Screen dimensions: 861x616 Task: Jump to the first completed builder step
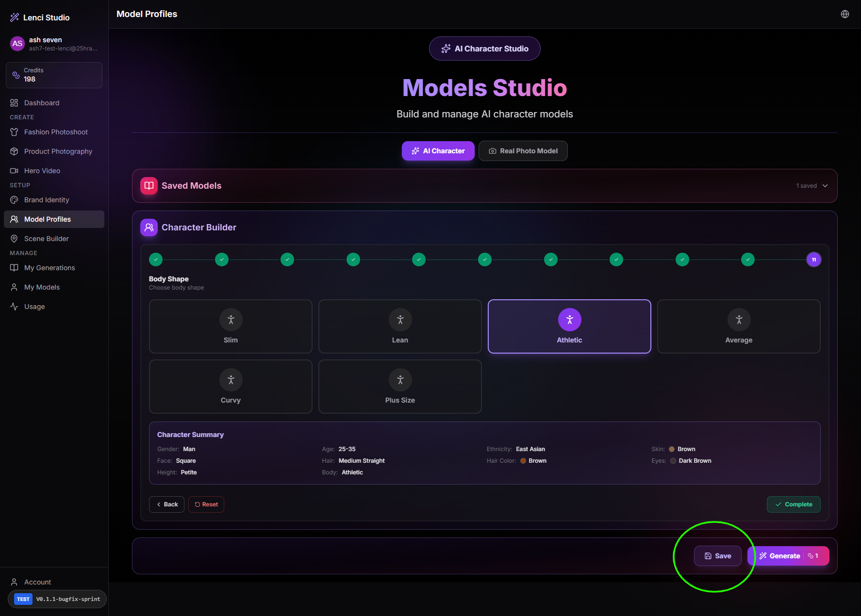156,259
